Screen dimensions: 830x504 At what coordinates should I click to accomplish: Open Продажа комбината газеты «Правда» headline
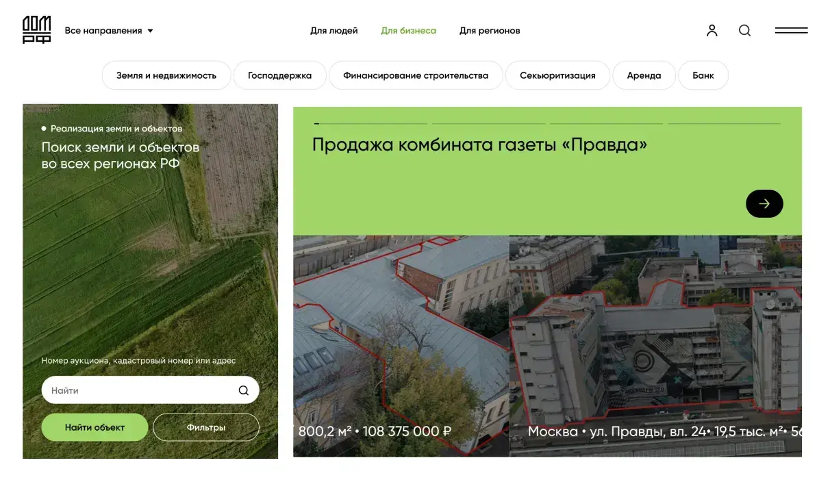(x=479, y=145)
